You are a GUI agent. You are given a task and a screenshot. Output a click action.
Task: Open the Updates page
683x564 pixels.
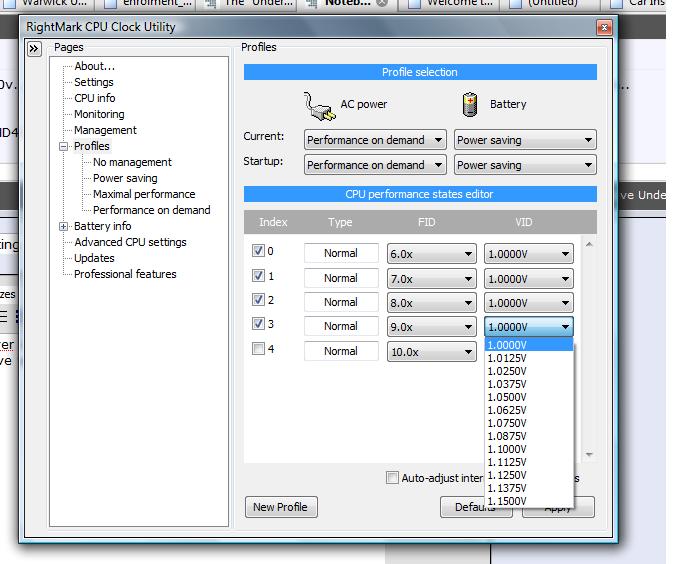[x=94, y=258]
